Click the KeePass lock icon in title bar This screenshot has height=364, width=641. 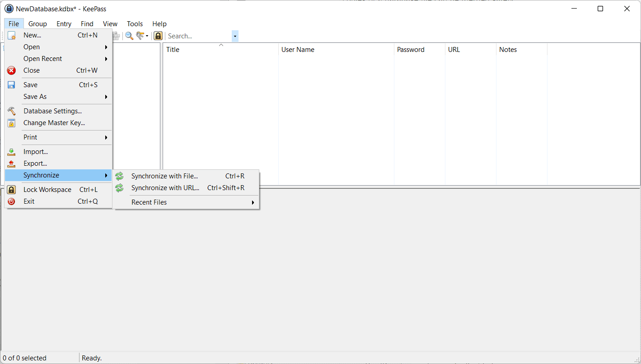pos(9,9)
